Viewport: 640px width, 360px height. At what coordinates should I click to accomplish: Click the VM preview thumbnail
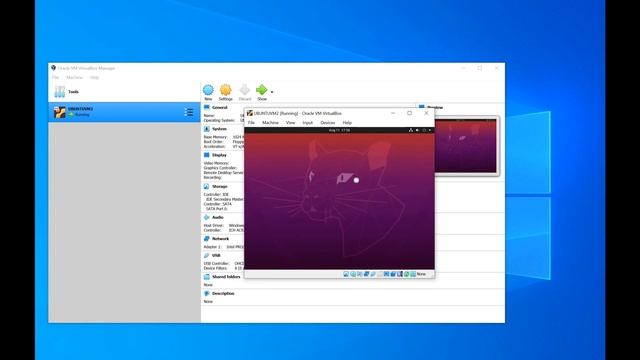(466, 146)
